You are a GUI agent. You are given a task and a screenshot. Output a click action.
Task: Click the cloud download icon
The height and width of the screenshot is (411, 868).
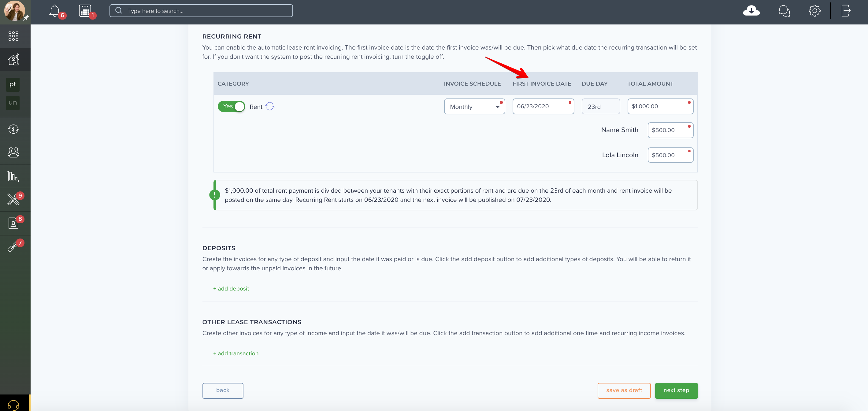pos(751,11)
